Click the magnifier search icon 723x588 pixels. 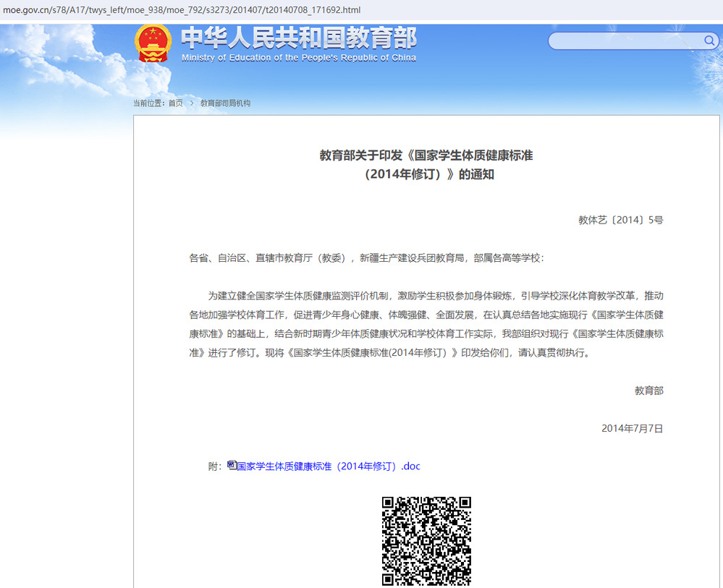tap(710, 41)
